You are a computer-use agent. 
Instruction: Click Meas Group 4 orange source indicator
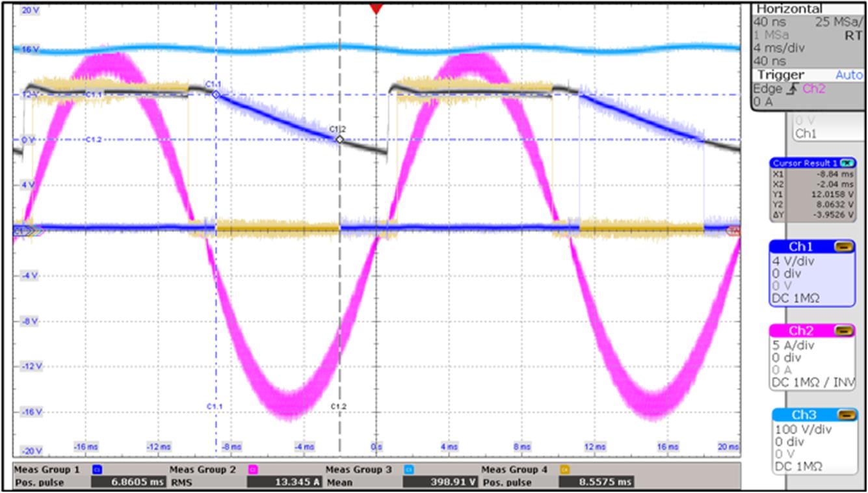564,469
